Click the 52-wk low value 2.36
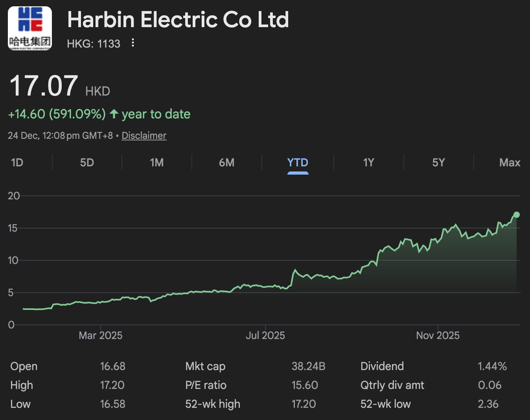Image resolution: width=530 pixels, height=420 pixels. coord(488,404)
